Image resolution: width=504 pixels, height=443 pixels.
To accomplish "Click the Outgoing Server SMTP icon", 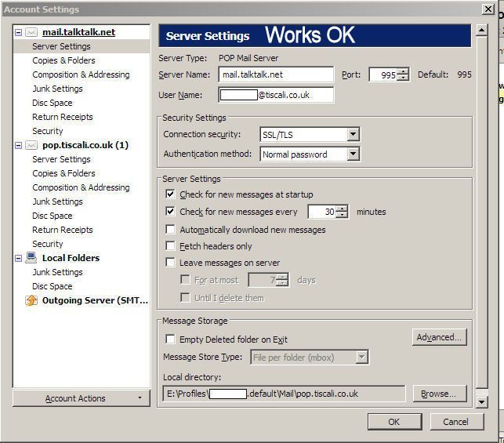I will pyautogui.click(x=31, y=300).
